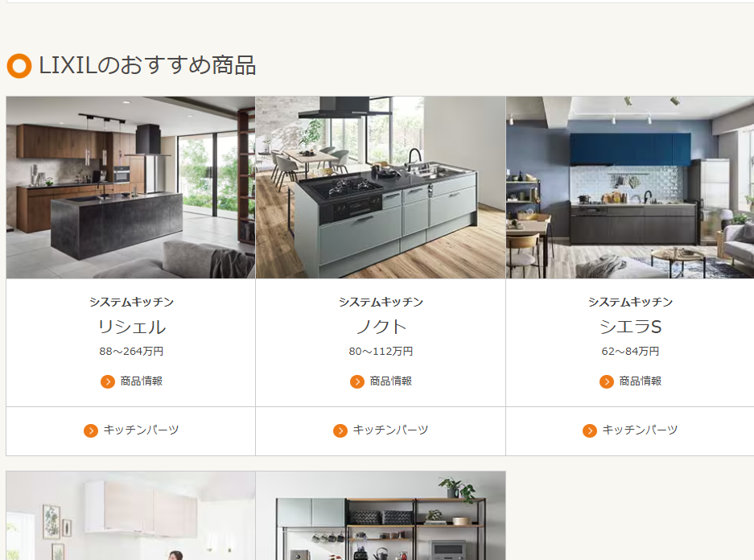This screenshot has width=754, height=560.
Task: Click the open shelf storage unit photo
Action: 381,515
